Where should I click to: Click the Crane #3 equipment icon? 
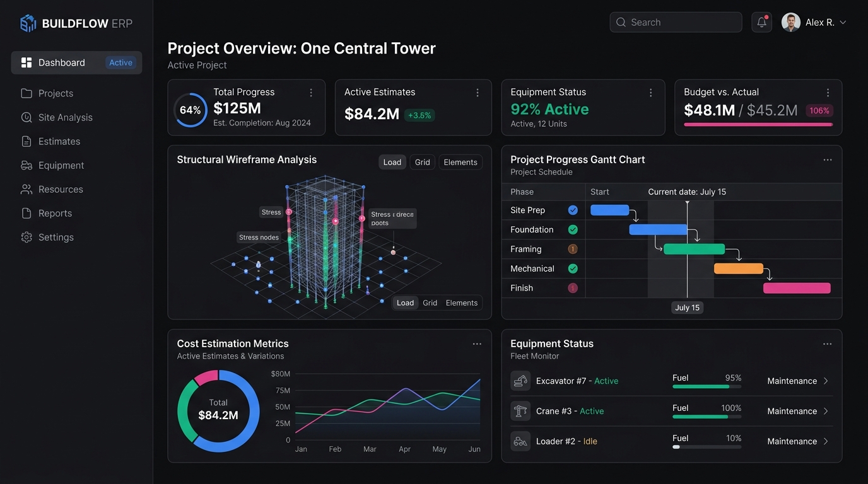pos(520,411)
